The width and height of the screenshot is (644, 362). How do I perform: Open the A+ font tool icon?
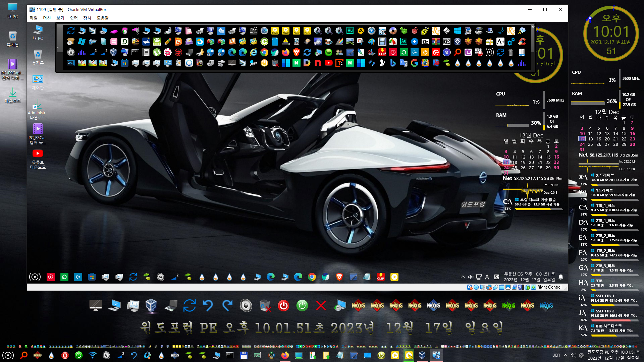500,42
